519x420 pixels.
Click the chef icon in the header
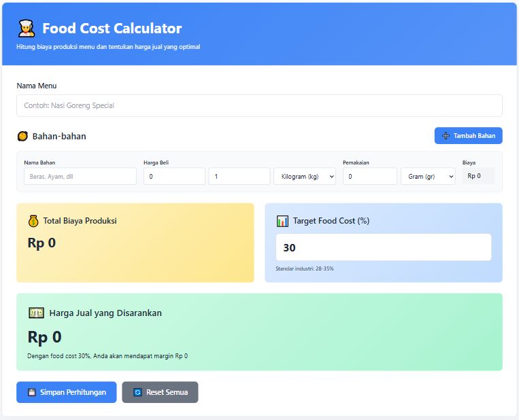pos(26,28)
